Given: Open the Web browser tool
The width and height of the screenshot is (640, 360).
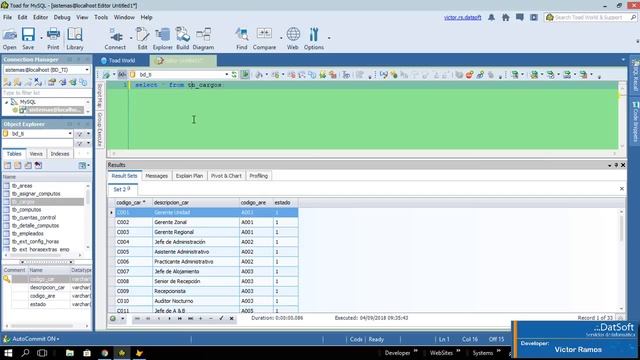Looking at the screenshot, I should coord(293,39).
